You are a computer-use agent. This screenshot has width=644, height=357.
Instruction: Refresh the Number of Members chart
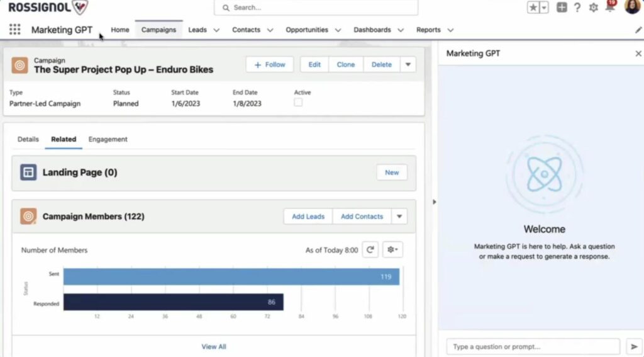tap(370, 250)
